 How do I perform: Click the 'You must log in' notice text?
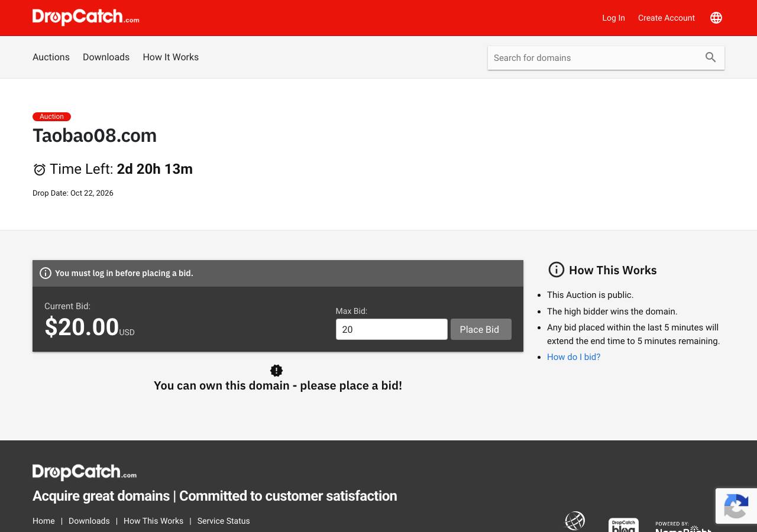[x=124, y=273]
